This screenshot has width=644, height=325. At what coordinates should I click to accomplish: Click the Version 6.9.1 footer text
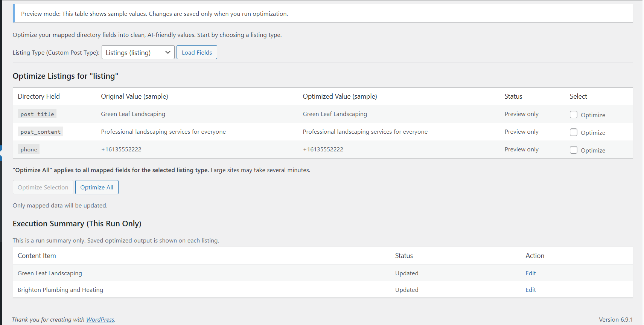click(615, 319)
